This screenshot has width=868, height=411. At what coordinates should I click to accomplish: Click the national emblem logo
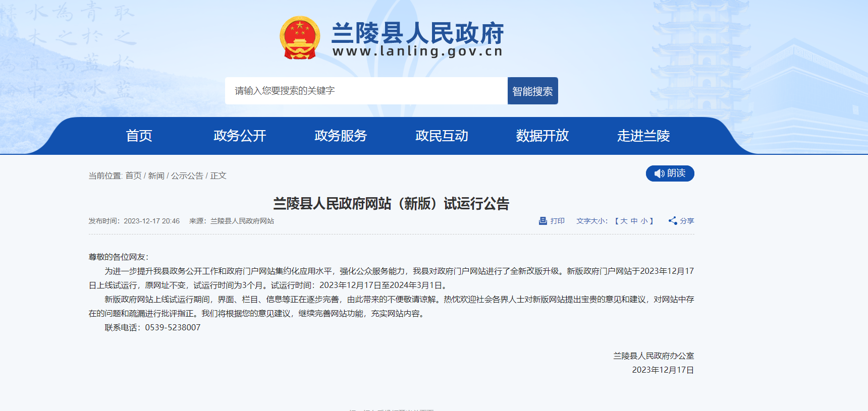(x=300, y=38)
